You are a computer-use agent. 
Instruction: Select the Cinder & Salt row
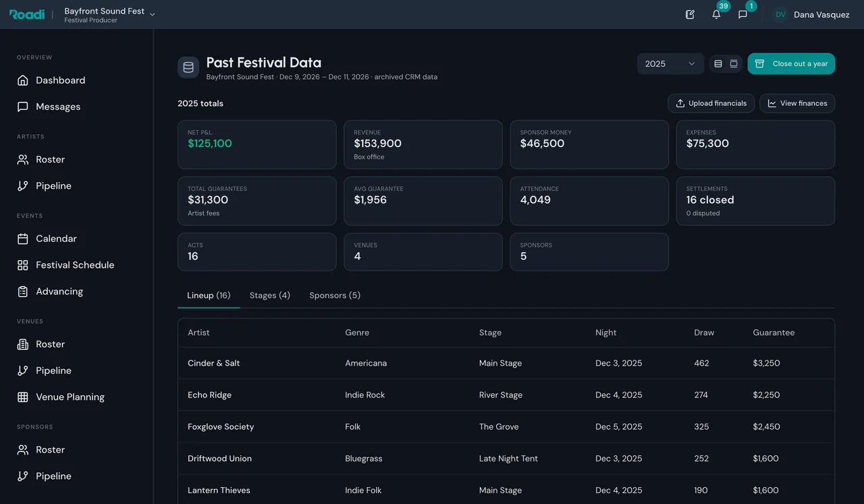(506, 363)
